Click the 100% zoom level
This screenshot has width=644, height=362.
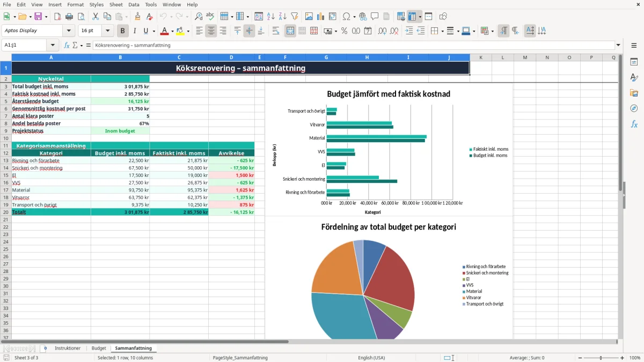[635, 358]
